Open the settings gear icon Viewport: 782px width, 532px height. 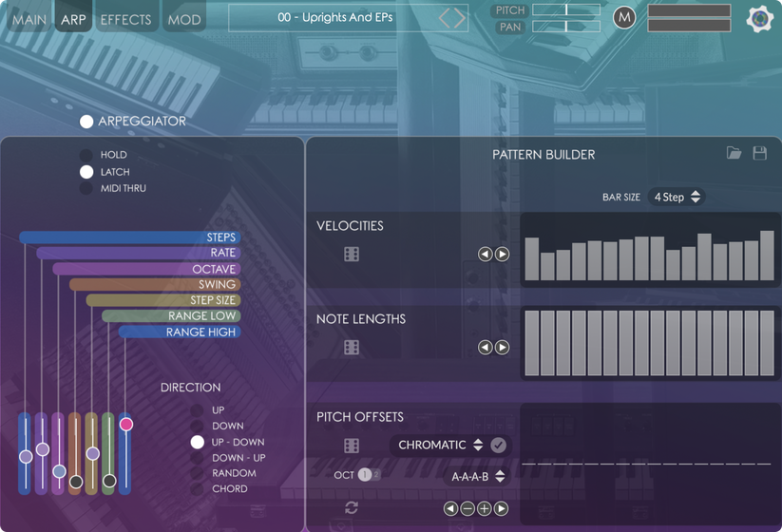[759, 18]
